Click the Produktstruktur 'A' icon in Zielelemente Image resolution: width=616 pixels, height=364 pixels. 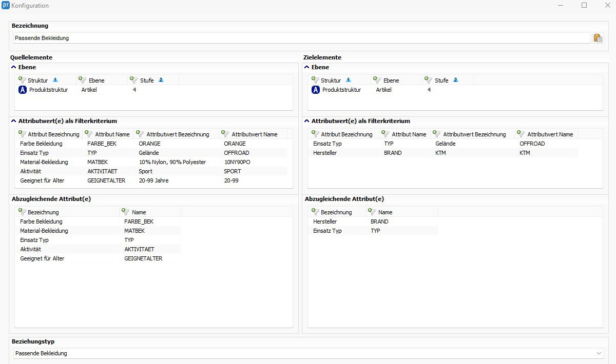point(316,90)
